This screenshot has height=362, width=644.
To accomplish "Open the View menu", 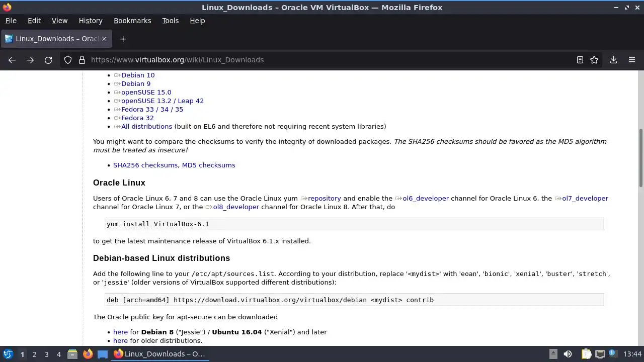I will [59, 21].
